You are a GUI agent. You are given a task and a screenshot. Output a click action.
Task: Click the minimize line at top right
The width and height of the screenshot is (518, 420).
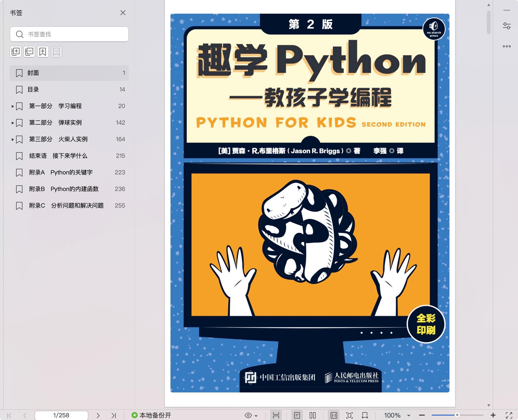(x=507, y=10)
